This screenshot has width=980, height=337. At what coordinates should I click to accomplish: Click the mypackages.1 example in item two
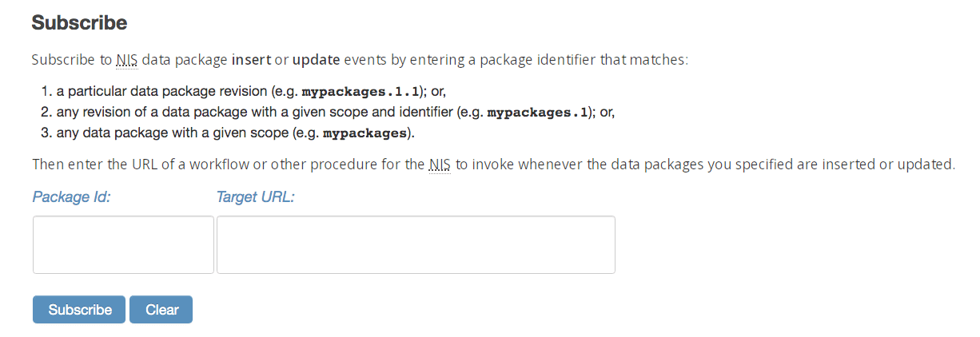pyautogui.click(x=538, y=112)
